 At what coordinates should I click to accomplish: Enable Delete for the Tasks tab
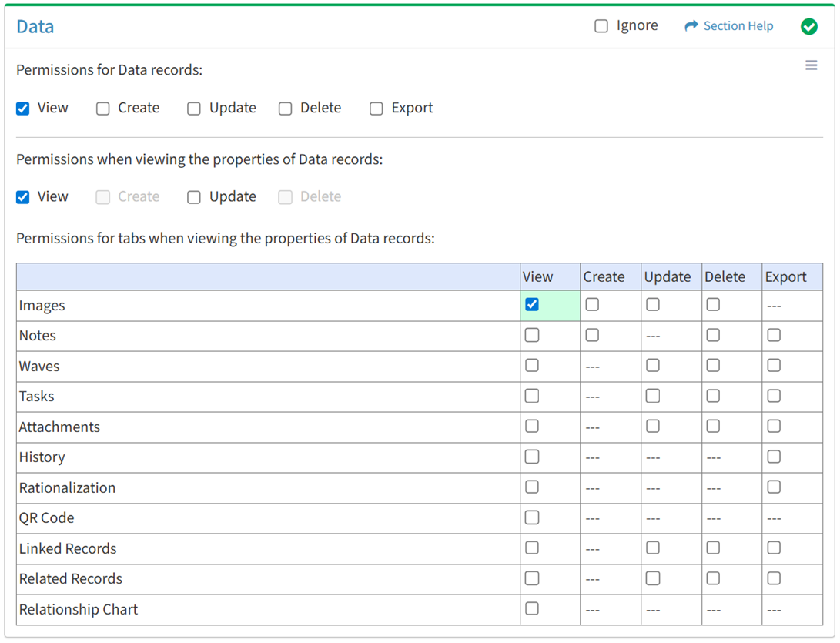(x=714, y=396)
